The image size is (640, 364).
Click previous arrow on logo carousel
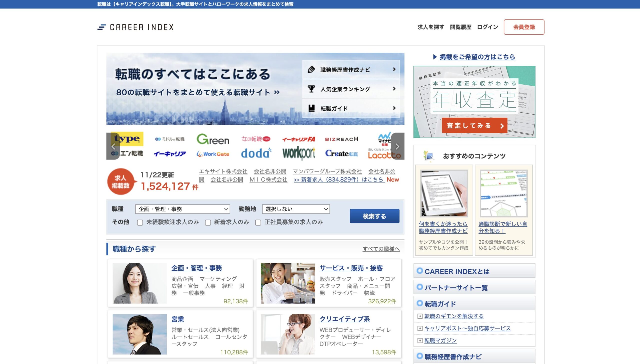(113, 146)
